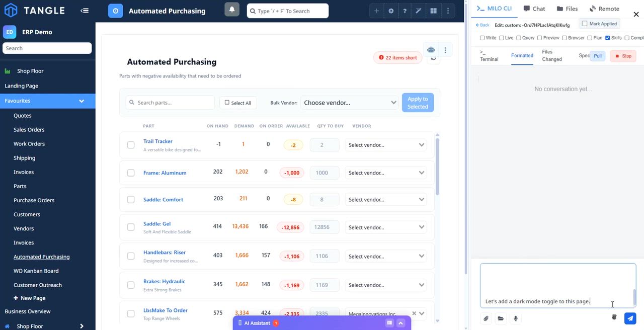Click the 22 items short badge
Viewport: 644px width, 330px height.
pyautogui.click(x=397, y=58)
